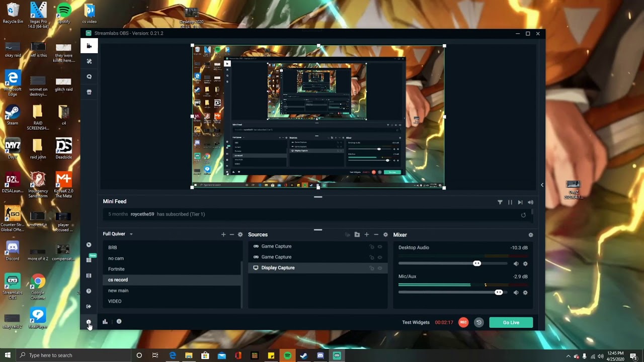Viewport: 644px width, 362px height.
Task: Select the cs record scene
Action: [x=172, y=280]
